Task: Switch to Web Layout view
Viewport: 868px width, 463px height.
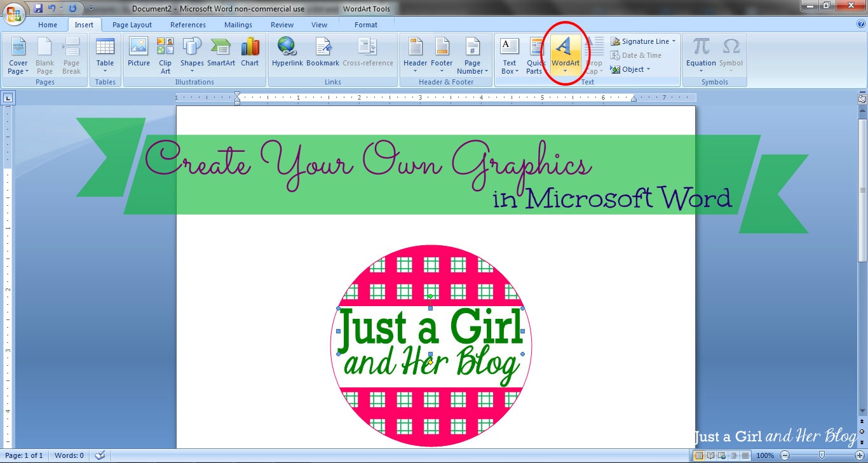Action: 722,455
